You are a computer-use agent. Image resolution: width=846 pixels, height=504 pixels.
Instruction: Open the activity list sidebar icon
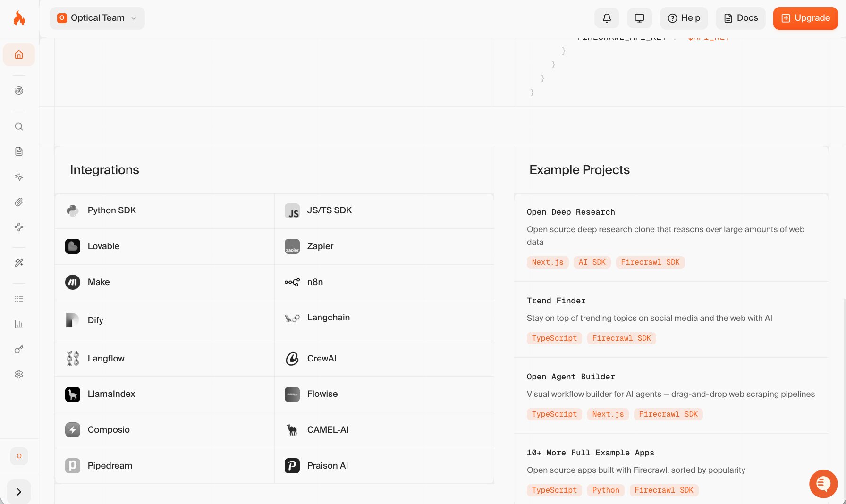pyautogui.click(x=19, y=299)
